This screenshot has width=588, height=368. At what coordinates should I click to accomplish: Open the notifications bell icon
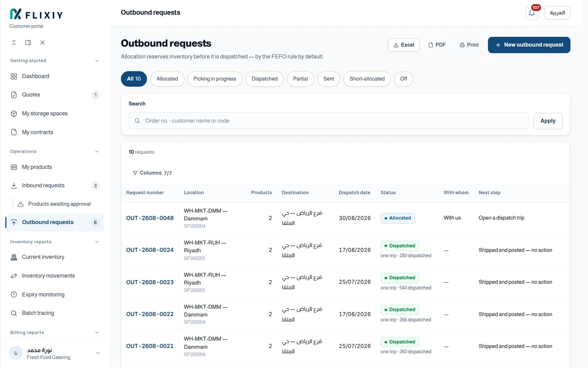pyautogui.click(x=532, y=13)
